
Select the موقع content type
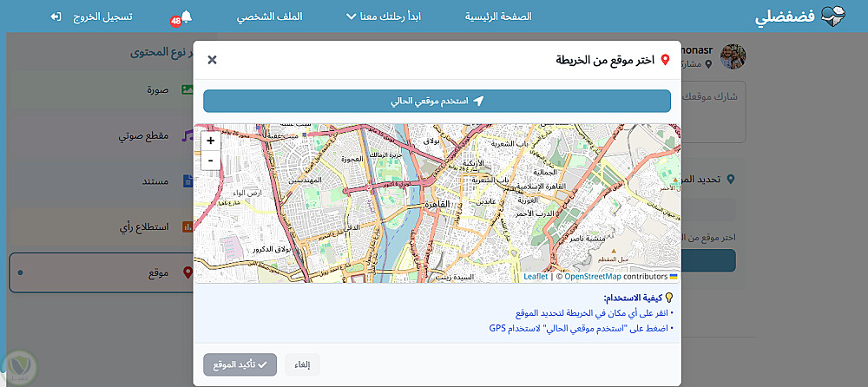[x=102, y=272]
